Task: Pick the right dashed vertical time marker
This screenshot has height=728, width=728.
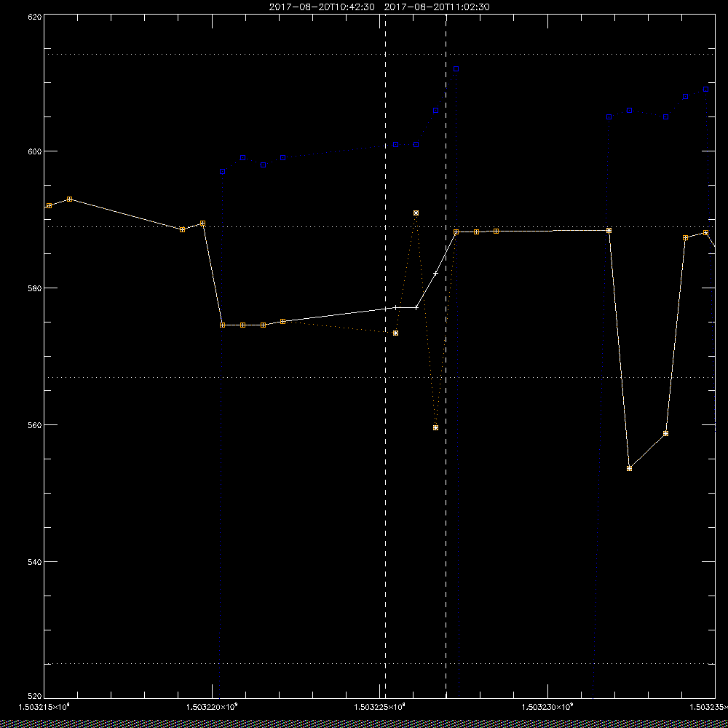Action: (x=446, y=356)
